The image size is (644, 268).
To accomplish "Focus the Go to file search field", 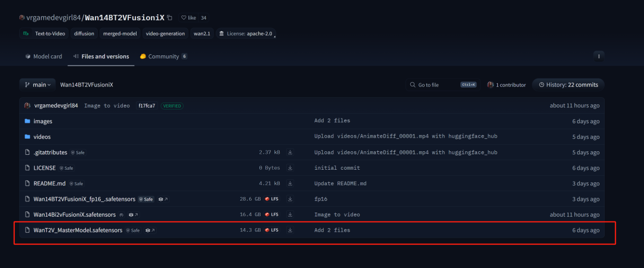I will [x=443, y=85].
